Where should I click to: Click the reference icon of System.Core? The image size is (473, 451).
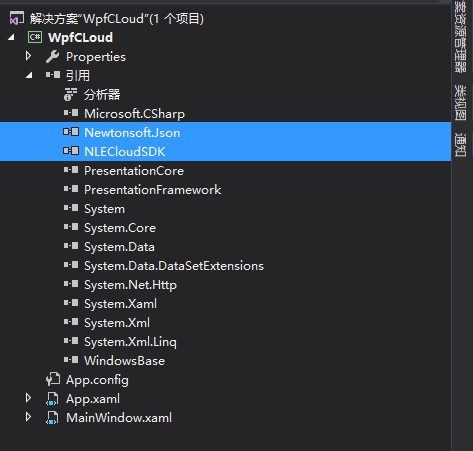pyautogui.click(x=71, y=227)
